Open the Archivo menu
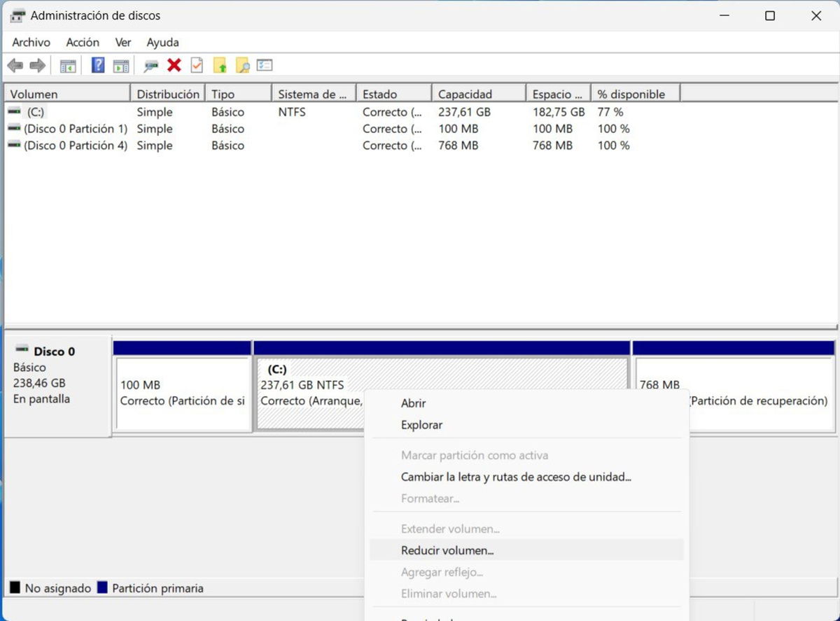The height and width of the screenshot is (621, 840). 31,42
